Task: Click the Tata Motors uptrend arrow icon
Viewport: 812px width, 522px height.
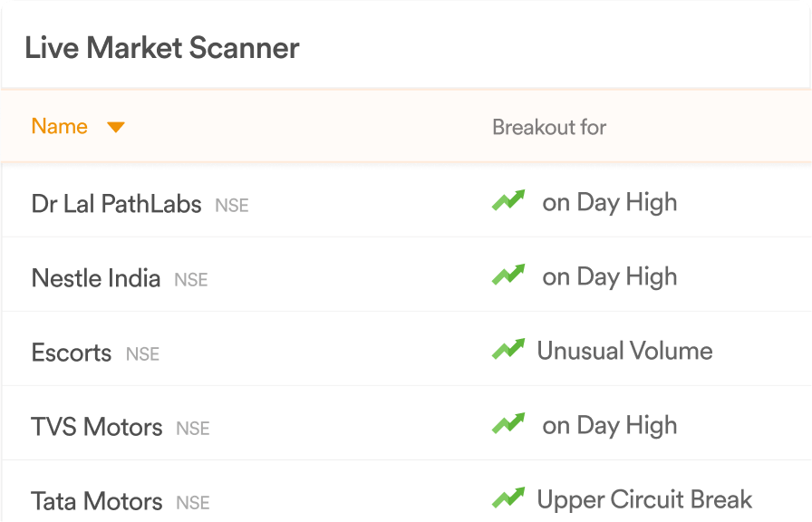Action: point(508,498)
